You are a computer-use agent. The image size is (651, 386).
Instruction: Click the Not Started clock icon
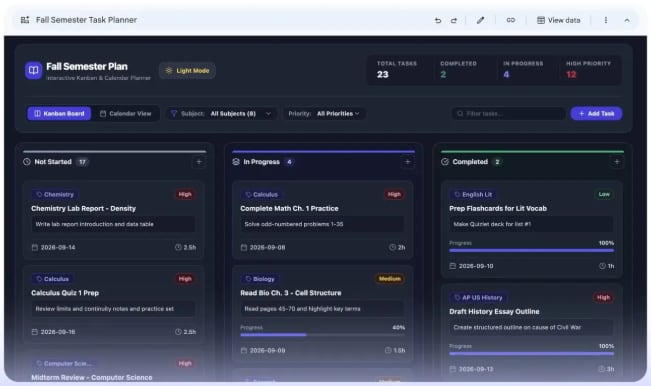(27, 162)
